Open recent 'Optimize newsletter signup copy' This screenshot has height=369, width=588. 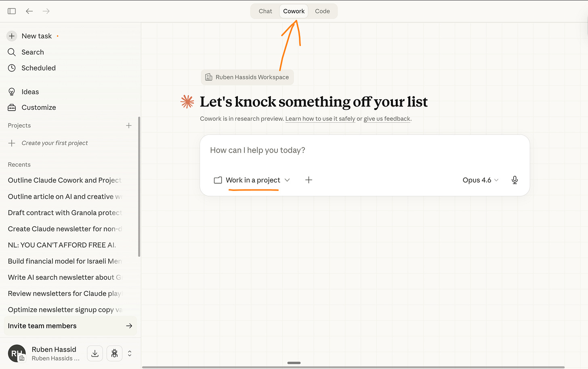[x=65, y=310]
